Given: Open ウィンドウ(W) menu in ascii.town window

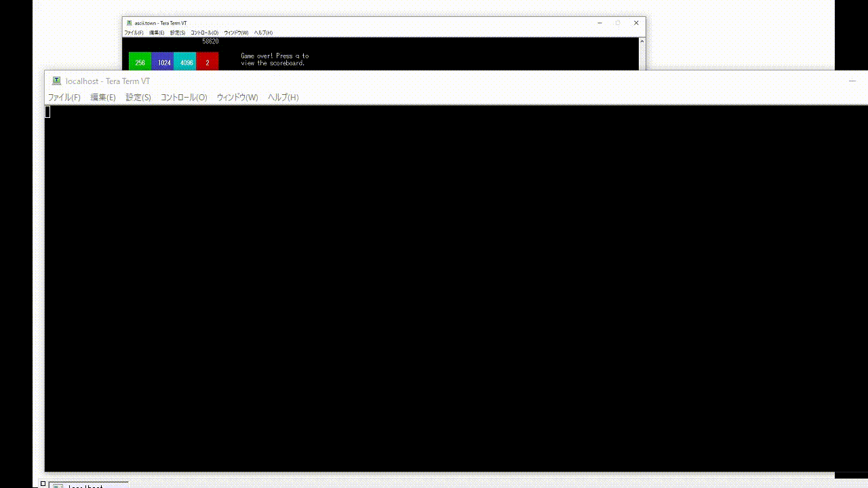Looking at the screenshot, I should (237, 33).
